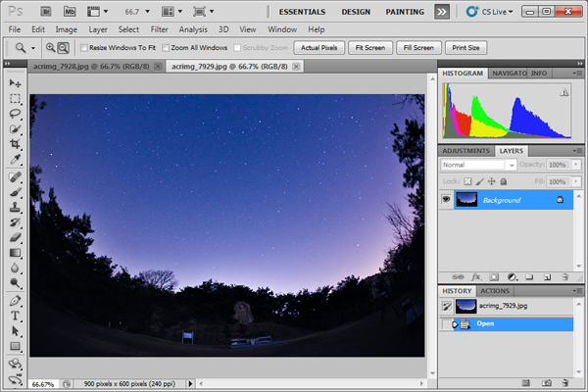The height and width of the screenshot is (392, 588).
Task: Click the Zoom In magnifier icon
Action: tap(50, 48)
